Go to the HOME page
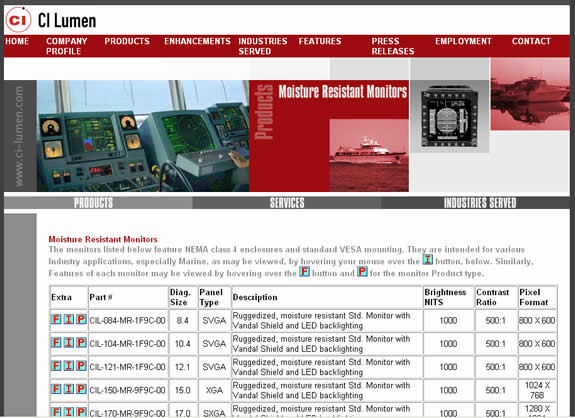The image size is (575, 418). pos(17,41)
